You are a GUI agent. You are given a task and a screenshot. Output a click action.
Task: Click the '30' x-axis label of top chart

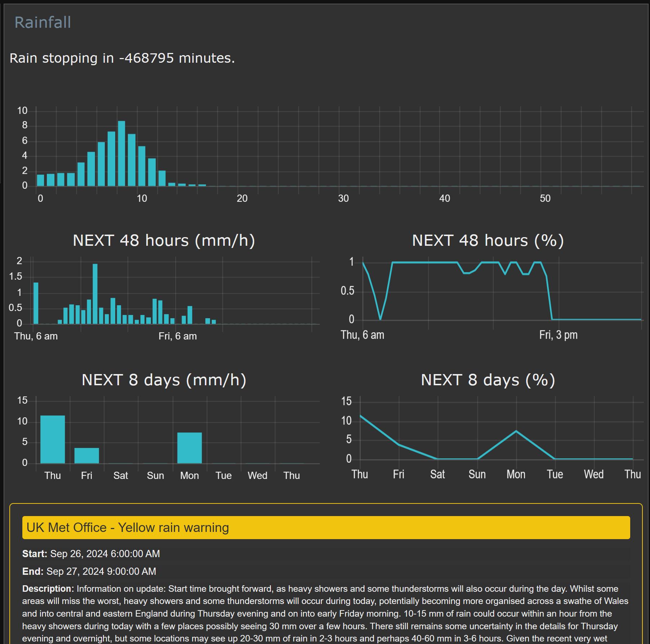pos(343,198)
